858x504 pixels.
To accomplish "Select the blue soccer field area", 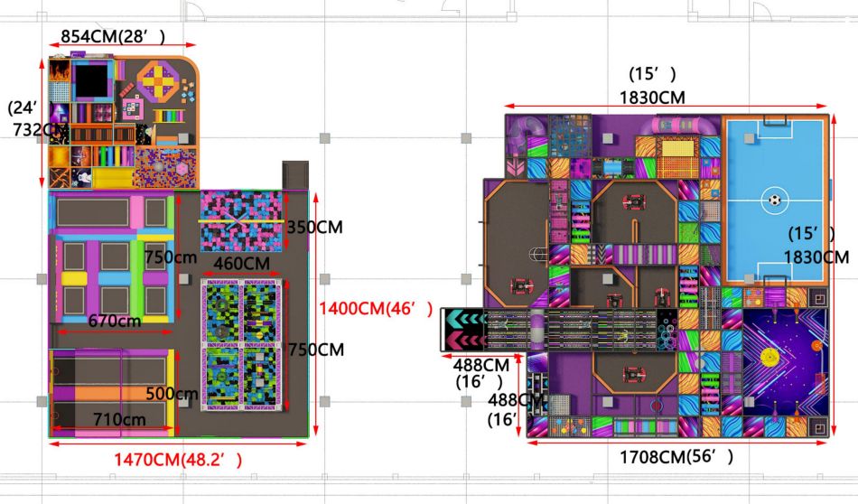I will click(x=775, y=201).
